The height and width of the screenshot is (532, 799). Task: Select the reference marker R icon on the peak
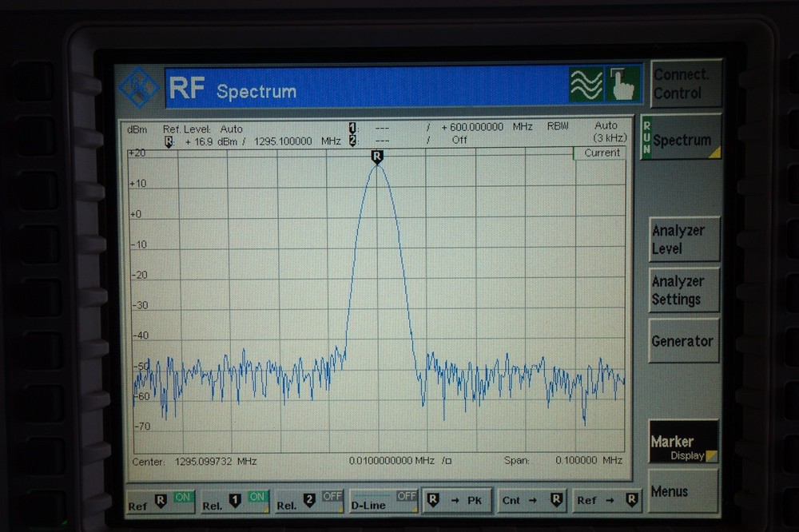376,157
